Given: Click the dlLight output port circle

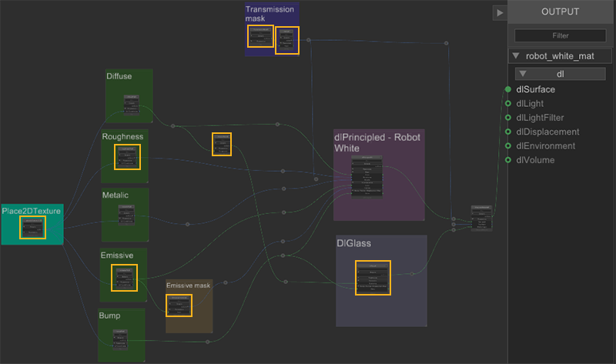Looking at the screenshot, I should tap(508, 103).
